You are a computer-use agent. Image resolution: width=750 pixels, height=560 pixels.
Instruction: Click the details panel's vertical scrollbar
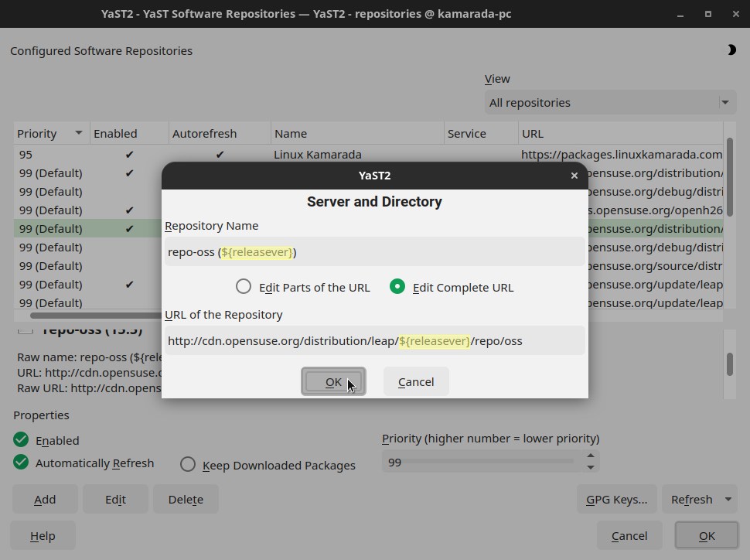(729, 364)
